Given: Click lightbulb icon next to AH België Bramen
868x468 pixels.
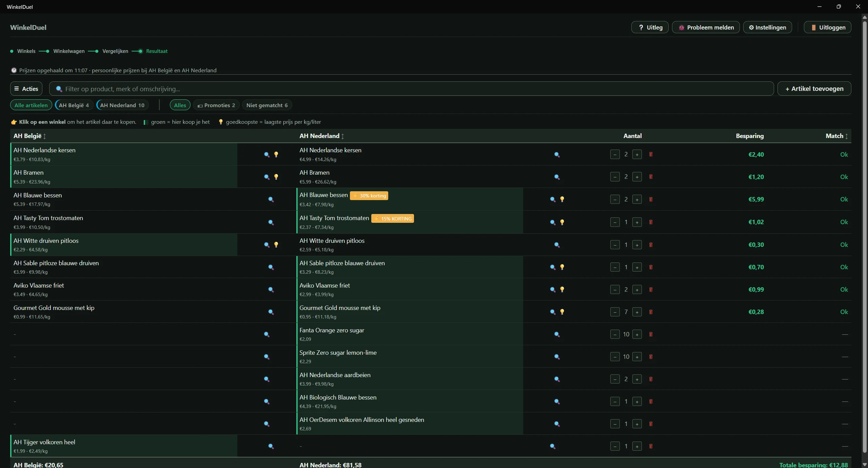Looking at the screenshot, I should click(276, 177).
